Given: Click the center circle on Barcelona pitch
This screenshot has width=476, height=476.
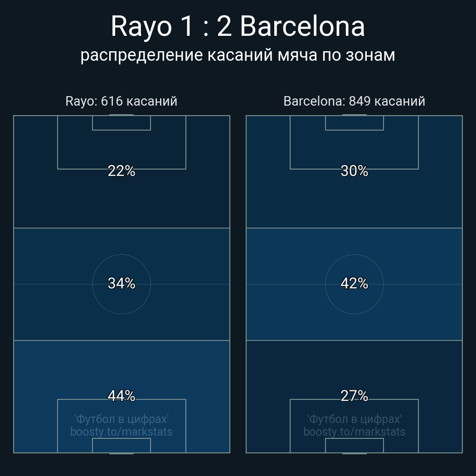Looking at the screenshot, I should (354, 284).
